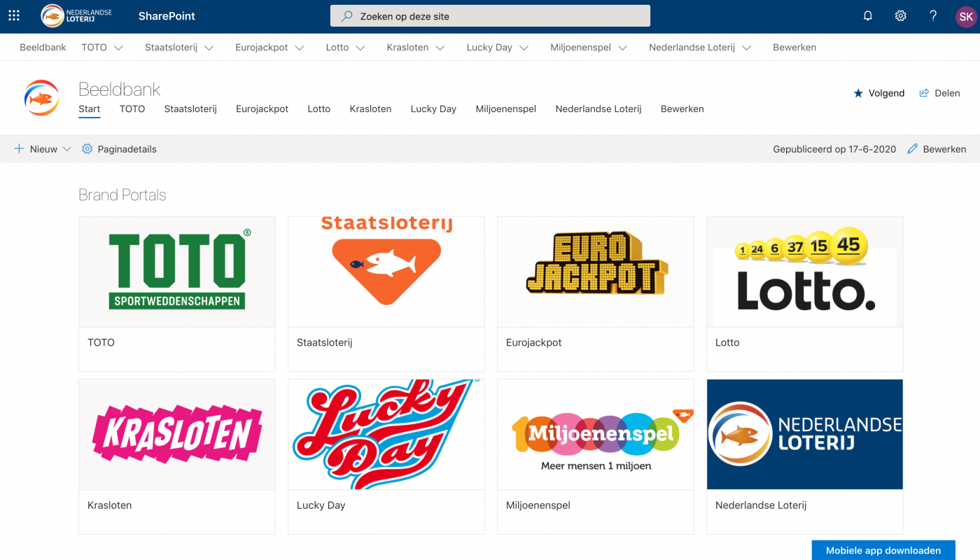This screenshot has height=560, width=980.
Task: Click the Bewerken pencil button in the command bar
Action: 937,149
